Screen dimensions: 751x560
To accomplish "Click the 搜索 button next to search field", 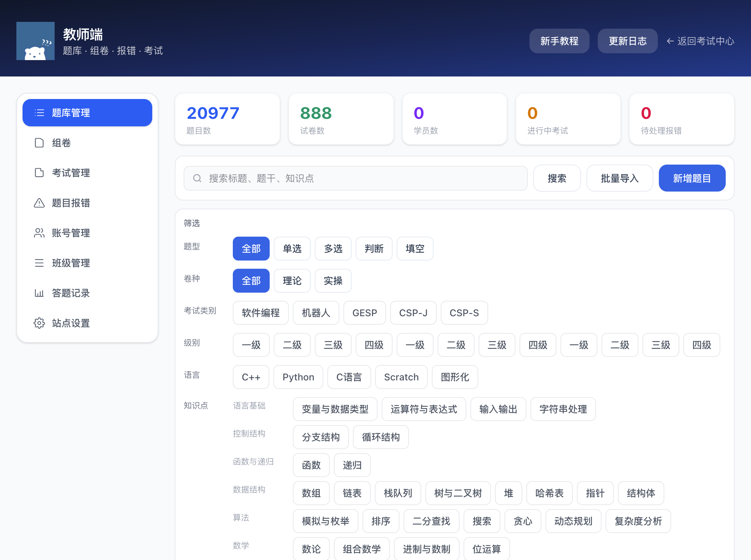I will [557, 178].
